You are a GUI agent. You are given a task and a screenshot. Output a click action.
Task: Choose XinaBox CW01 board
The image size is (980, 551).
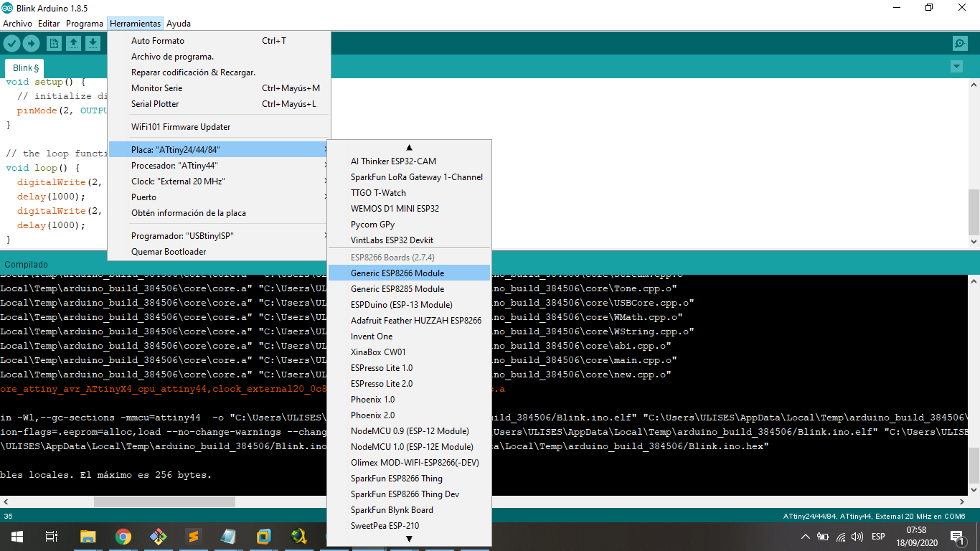(x=410, y=352)
